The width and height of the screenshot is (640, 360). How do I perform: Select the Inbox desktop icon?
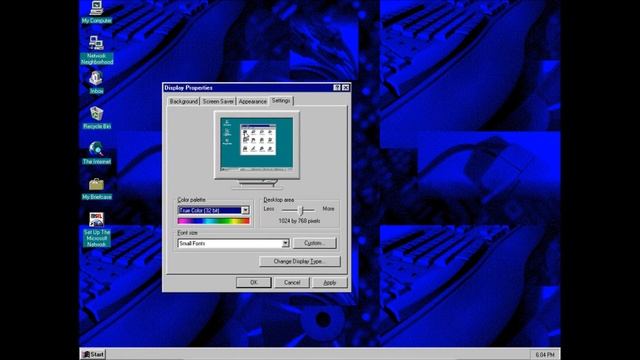96,83
